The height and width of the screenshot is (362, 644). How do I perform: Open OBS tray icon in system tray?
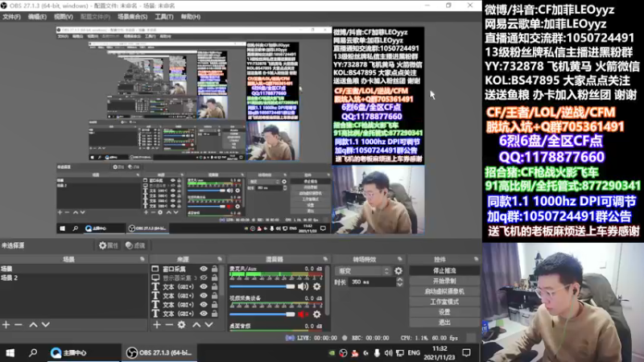343,353
